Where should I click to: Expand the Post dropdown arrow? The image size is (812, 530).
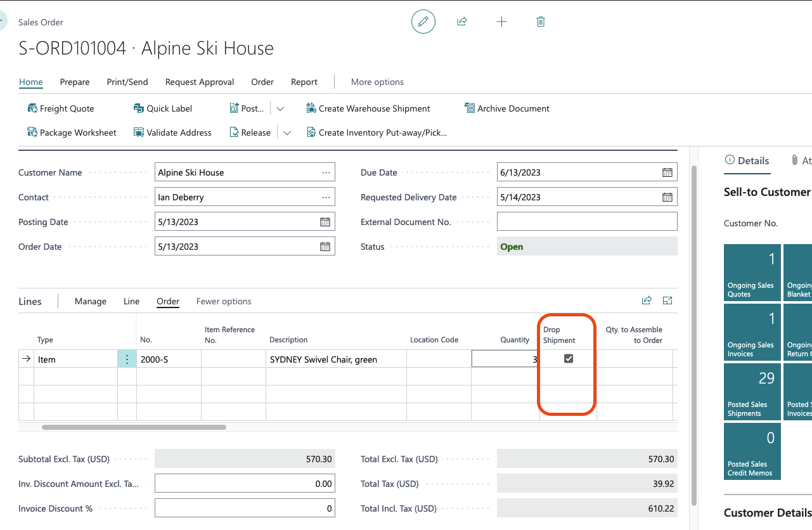point(280,109)
